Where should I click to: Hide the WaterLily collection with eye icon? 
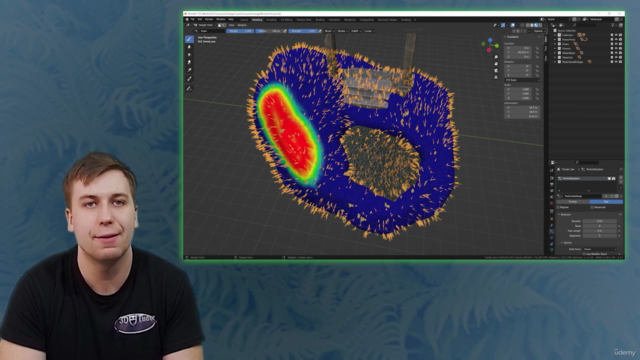(x=616, y=57)
